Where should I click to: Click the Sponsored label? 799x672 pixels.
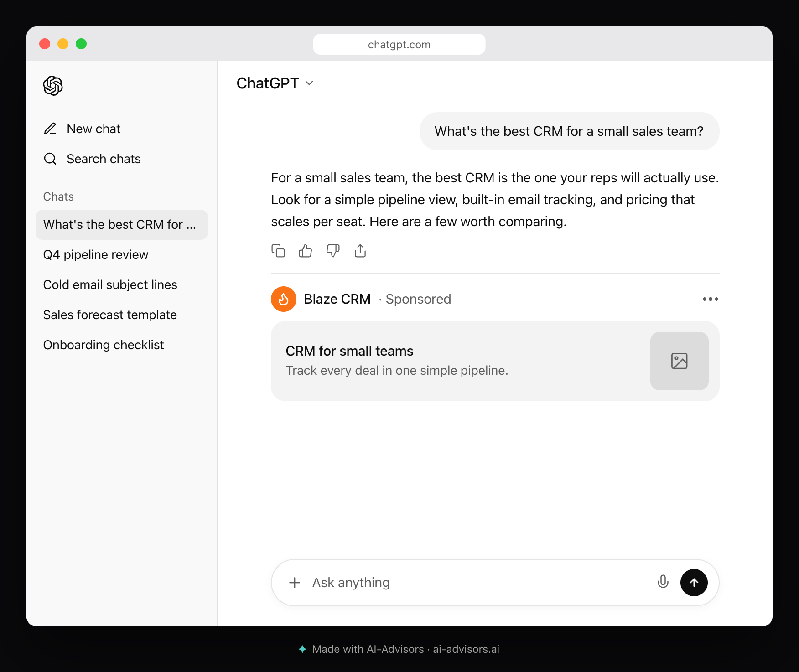tap(418, 299)
